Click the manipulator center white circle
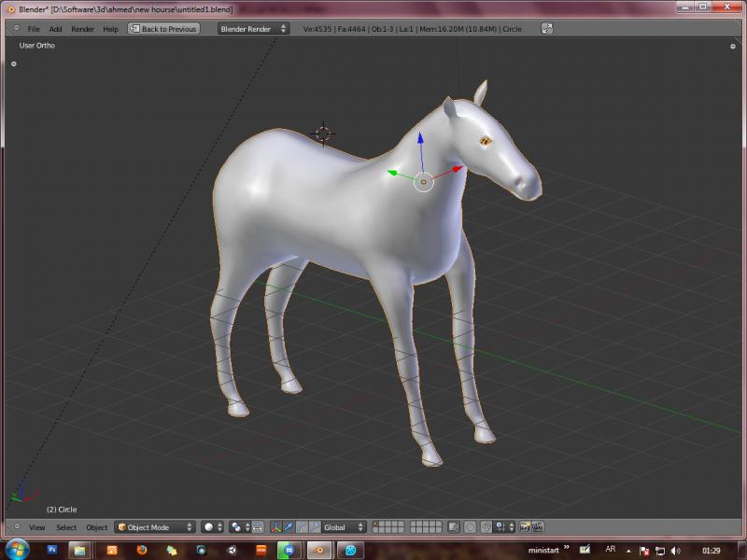 424,182
